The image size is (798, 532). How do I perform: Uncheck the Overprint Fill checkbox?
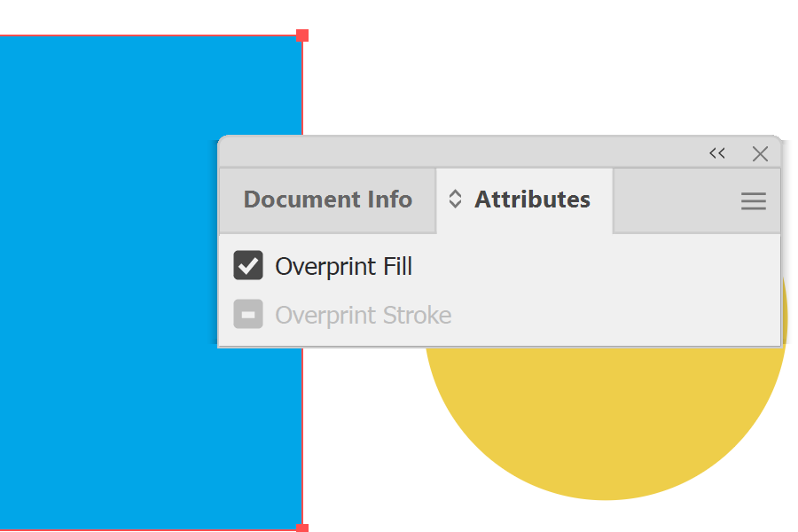tap(248, 265)
